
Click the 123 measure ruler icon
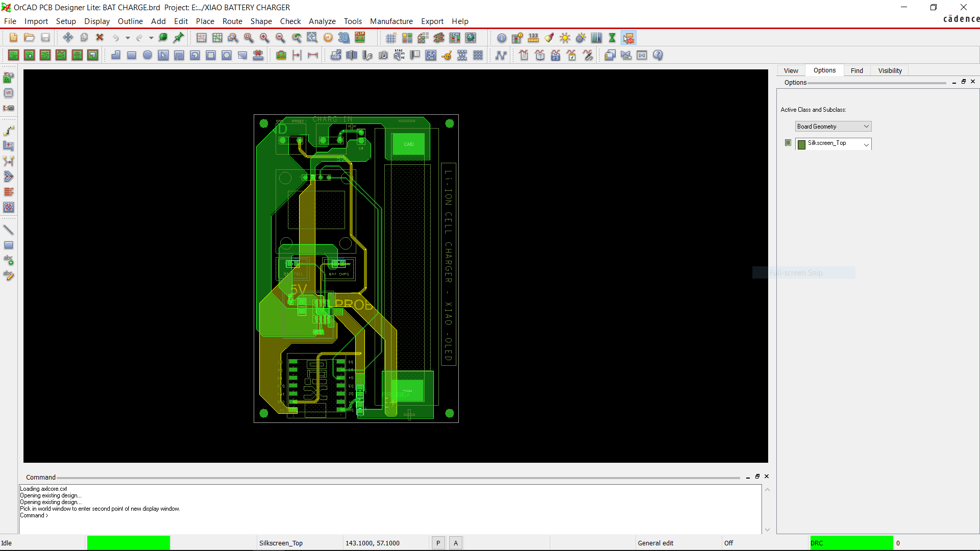[533, 38]
